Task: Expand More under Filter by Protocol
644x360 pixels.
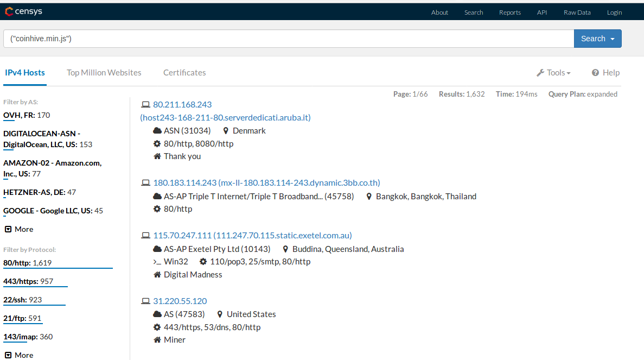Action: (19, 355)
